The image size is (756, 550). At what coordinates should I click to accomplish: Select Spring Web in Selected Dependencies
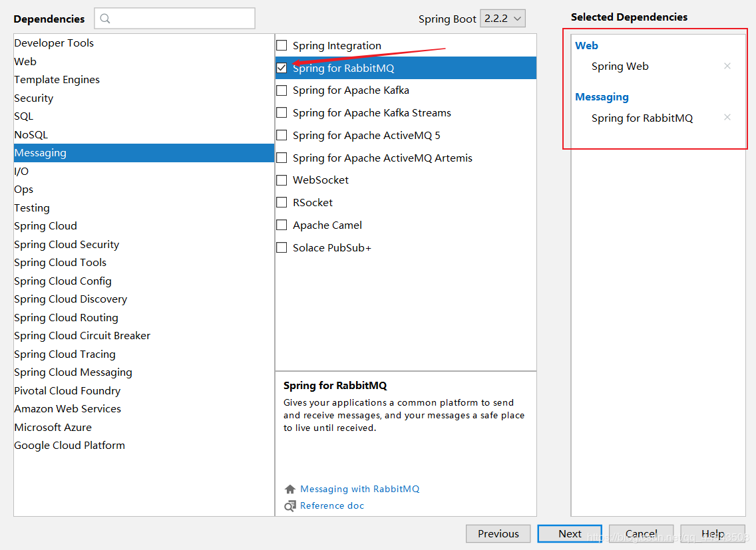pyautogui.click(x=620, y=66)
